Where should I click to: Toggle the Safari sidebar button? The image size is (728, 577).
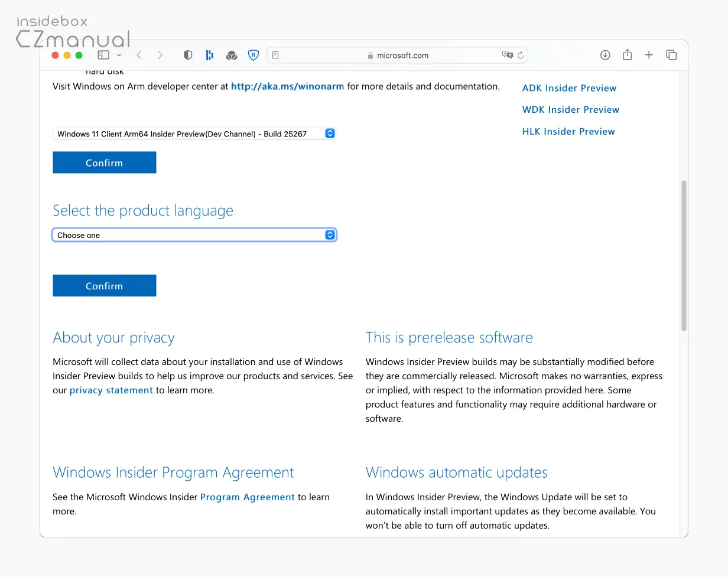(103, 55)
